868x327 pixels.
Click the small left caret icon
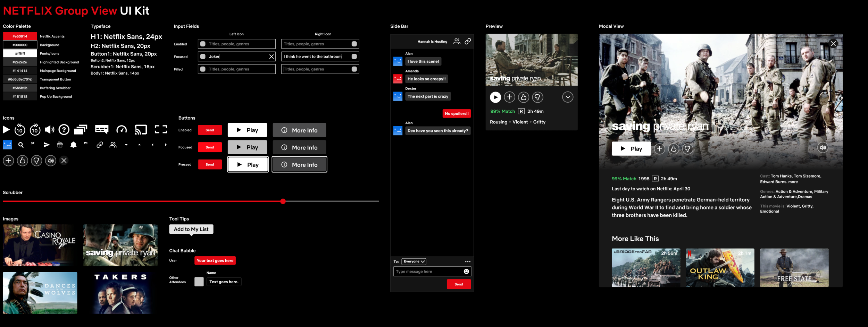pyautogui.click(x=152, y=145)
